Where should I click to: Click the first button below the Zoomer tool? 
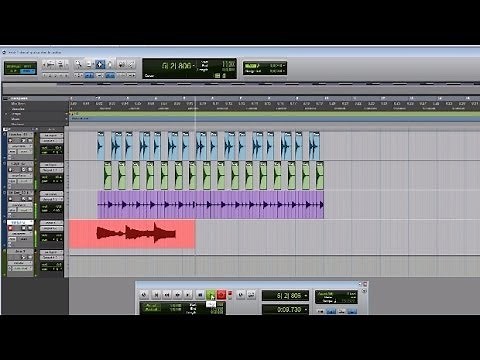[78, 75]
